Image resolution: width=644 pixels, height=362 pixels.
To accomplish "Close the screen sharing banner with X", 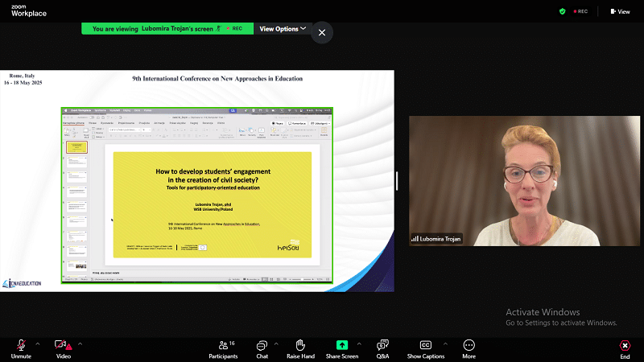I will click(x=322, y=33).
